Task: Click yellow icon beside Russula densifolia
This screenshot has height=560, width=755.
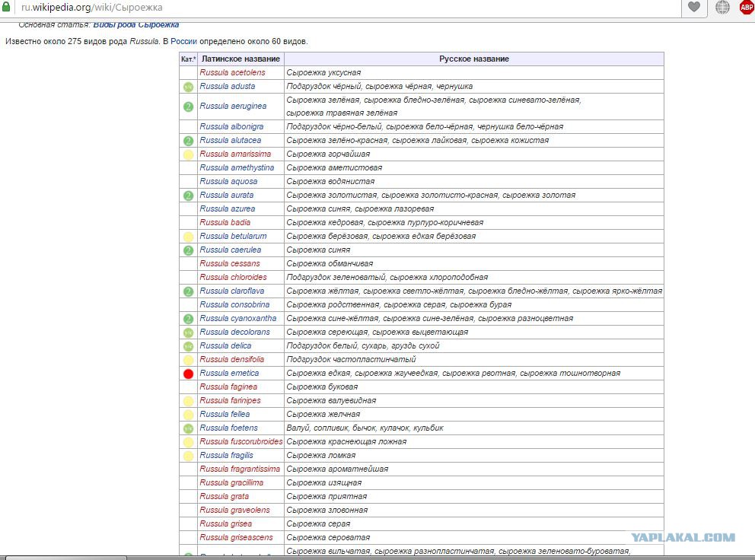Action: pyautogui.click(x=188, y=360)
